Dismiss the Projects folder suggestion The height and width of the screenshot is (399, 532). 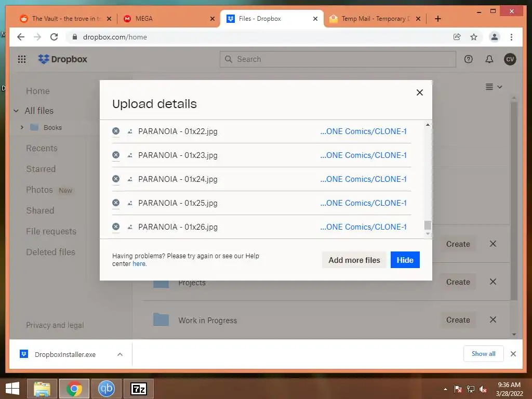click(493, 282)
